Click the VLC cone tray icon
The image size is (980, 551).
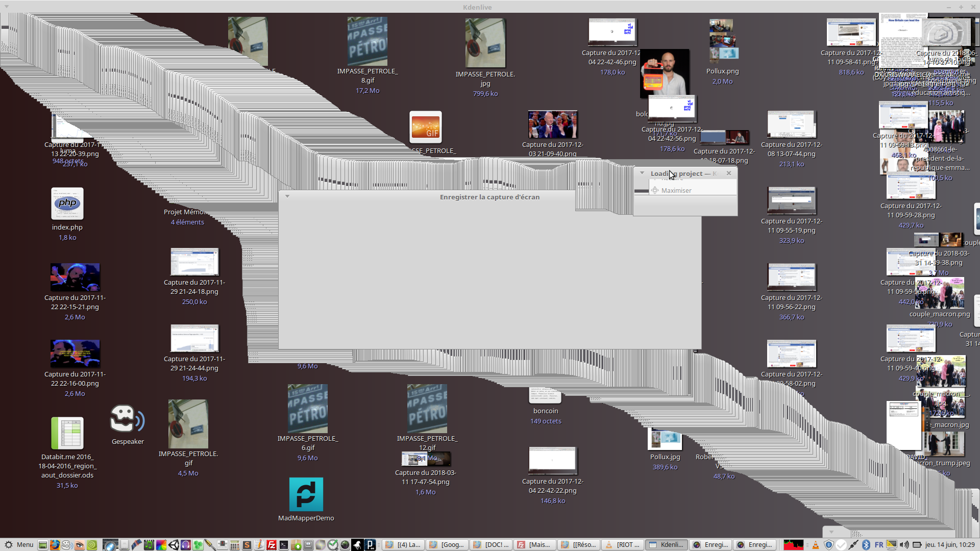[x=815, y=545]
